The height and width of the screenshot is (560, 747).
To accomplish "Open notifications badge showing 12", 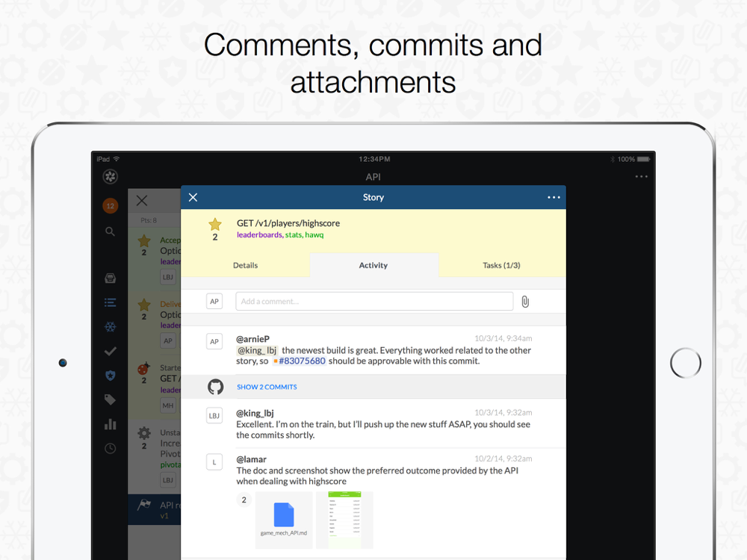I will (x=110, y=206).
